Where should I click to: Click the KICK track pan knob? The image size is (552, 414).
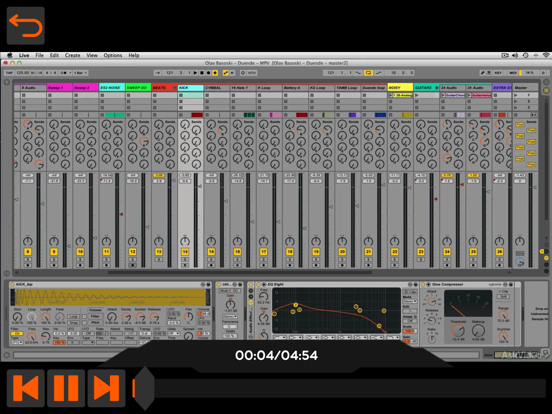(185, 241)
